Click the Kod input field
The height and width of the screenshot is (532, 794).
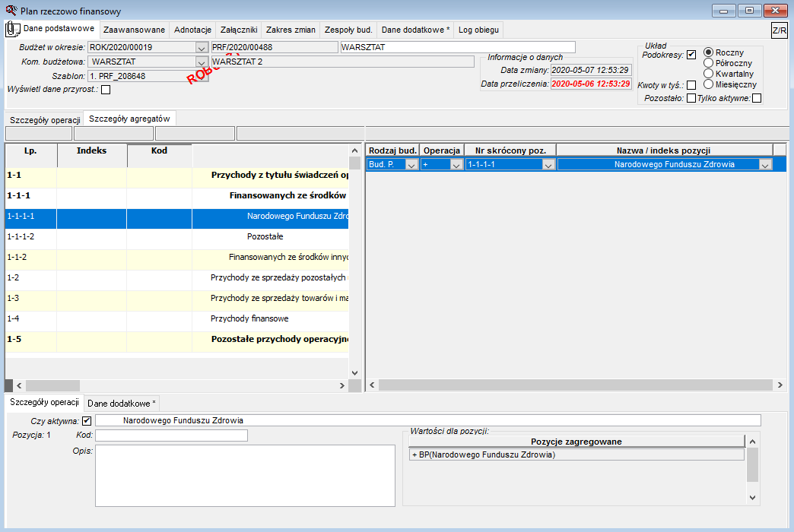171,435
